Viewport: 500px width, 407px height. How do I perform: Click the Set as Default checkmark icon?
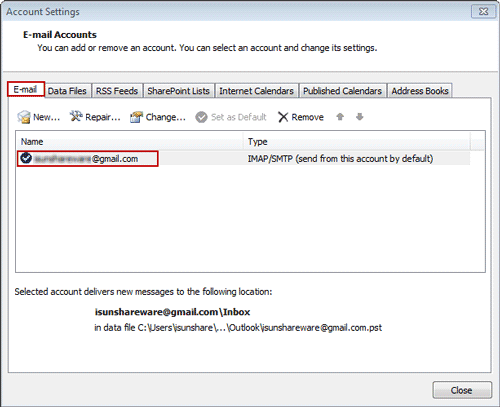coord(201,117)
